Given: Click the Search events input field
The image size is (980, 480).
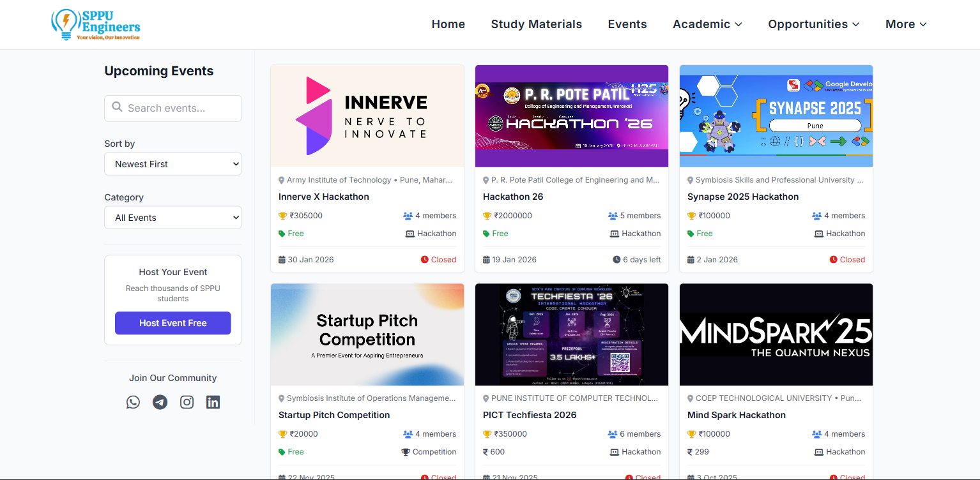Looking at the screenshot, I should (x=179, y=108).
